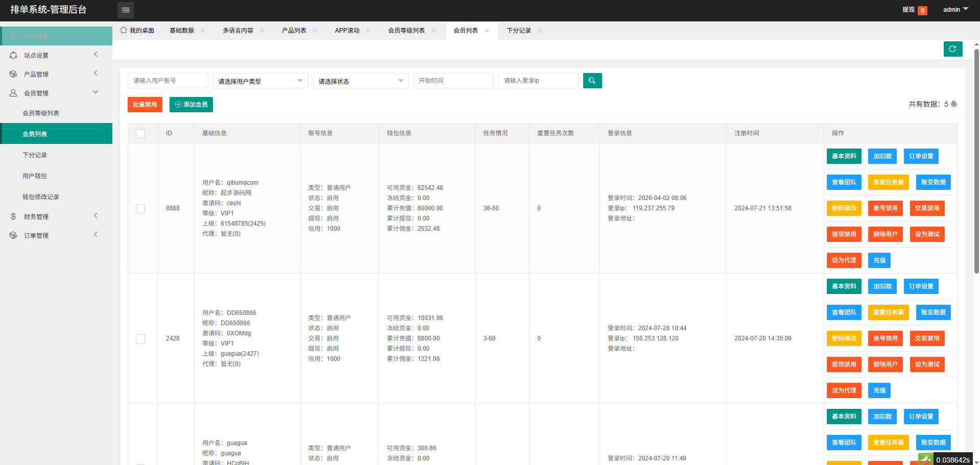Click the 批量禁用 button

click(x=145, y=105)
